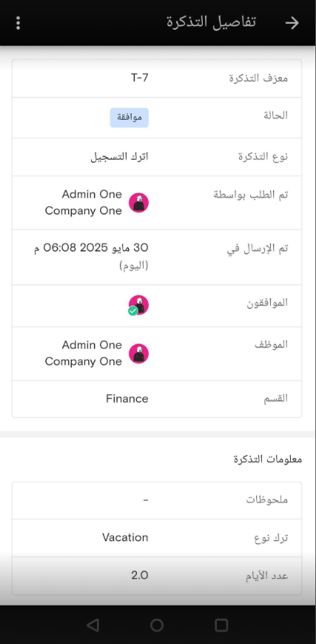Tap the تفاصيل التذكرة page title
Image resolution: width=316 pixels, height=644 pixels.
point(211,21)
